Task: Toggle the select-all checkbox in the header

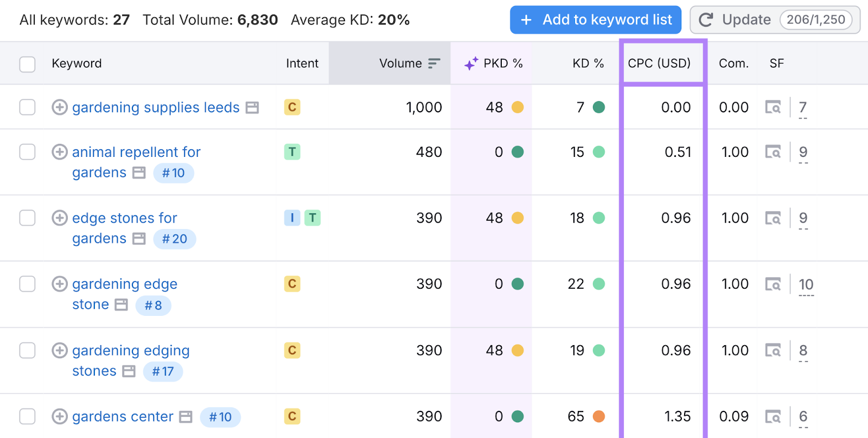Action: pyautogui.click(x=27, y=64)
